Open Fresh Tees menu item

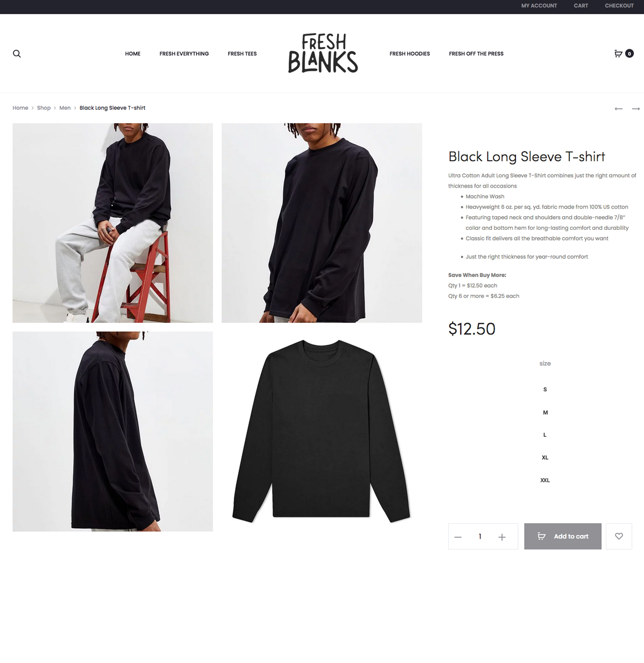click(242, 54)
